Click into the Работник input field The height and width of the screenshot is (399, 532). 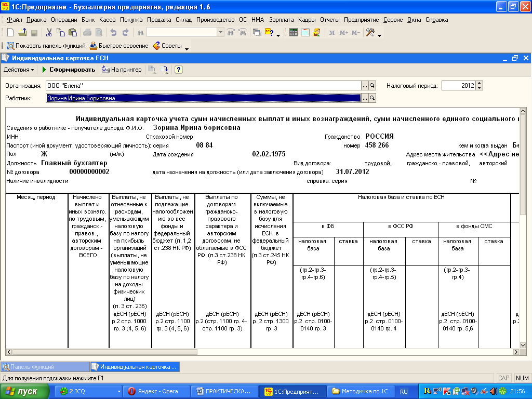click(204, 98)
